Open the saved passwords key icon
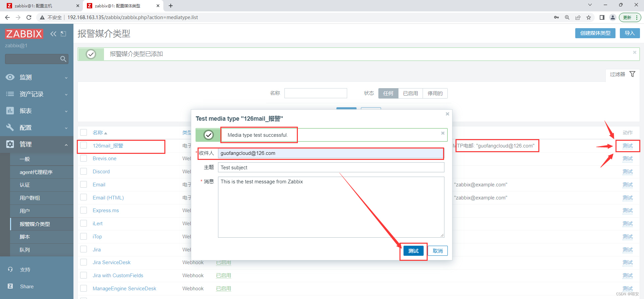The height and width of the screenshot is (299, 644). (556, 17)
